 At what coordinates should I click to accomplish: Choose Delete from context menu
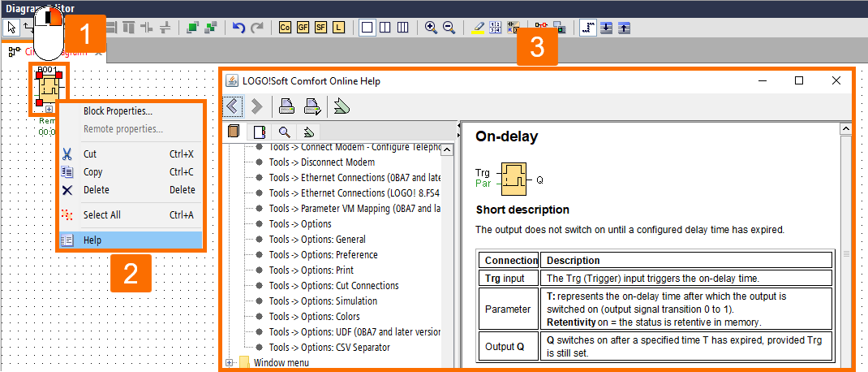131,189
